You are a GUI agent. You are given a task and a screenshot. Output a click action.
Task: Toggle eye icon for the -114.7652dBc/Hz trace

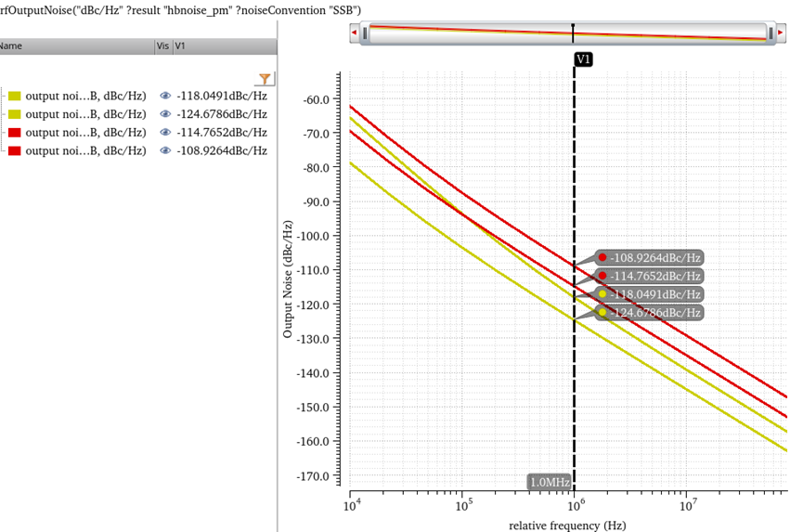(x=166, y=133)
